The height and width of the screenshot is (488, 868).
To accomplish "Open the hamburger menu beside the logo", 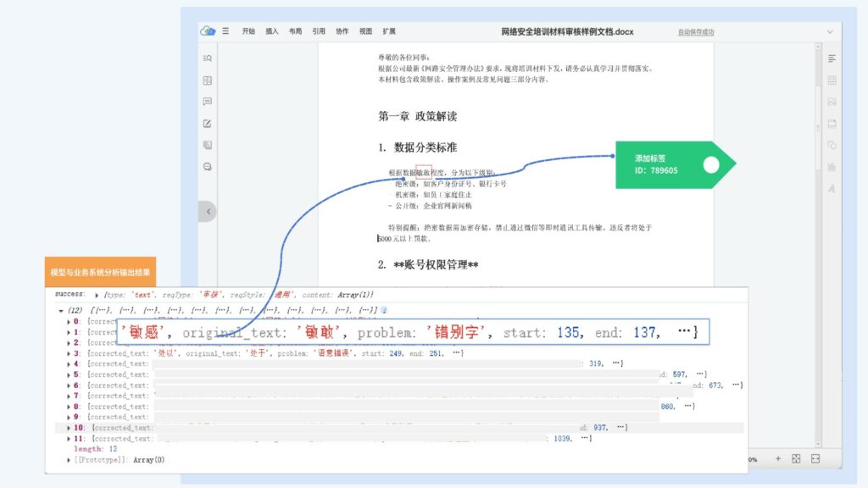I will click(225, 31).
